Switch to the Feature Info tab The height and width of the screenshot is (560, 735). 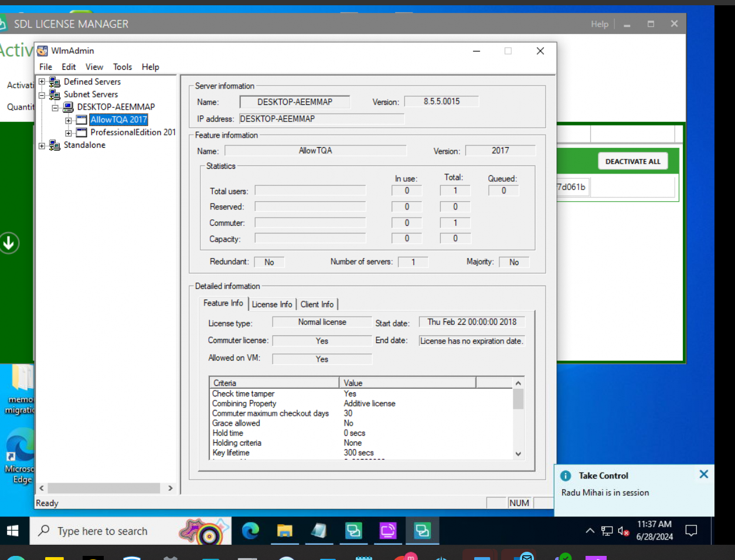click(223, 303)
